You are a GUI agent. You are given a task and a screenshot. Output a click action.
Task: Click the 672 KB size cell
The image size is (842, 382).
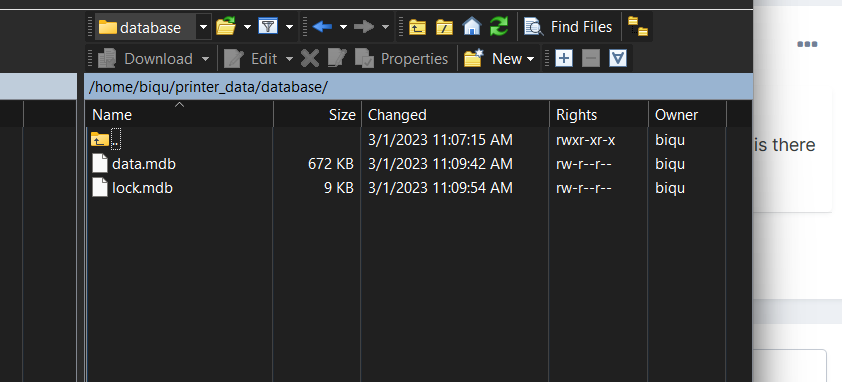pyautogui.click(x=331, y=163)
